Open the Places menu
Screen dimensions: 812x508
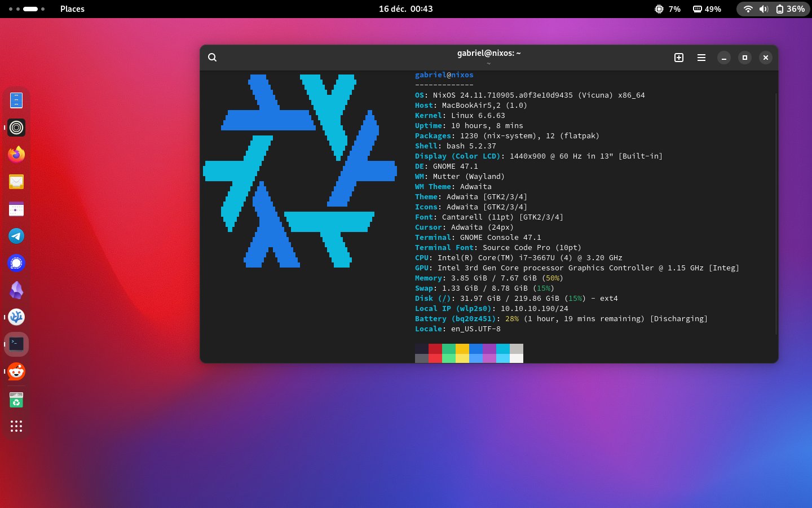pos(72,9)
